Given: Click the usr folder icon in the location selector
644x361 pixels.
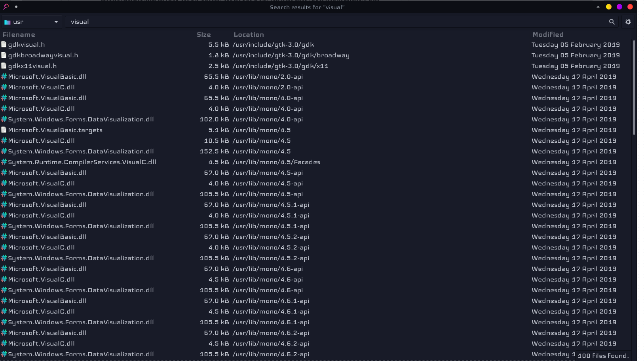Looking at the screenshot, I should [7, 22].
